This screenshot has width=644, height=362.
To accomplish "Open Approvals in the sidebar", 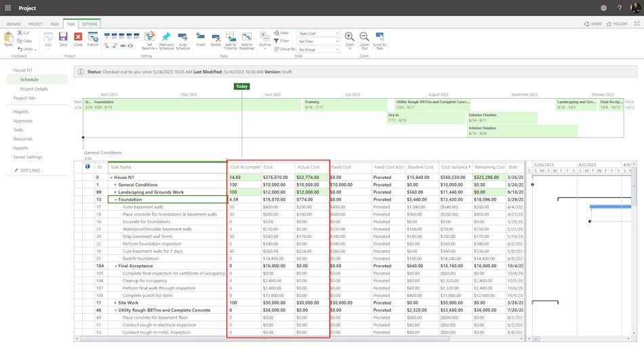I will (x=22, y=121).
